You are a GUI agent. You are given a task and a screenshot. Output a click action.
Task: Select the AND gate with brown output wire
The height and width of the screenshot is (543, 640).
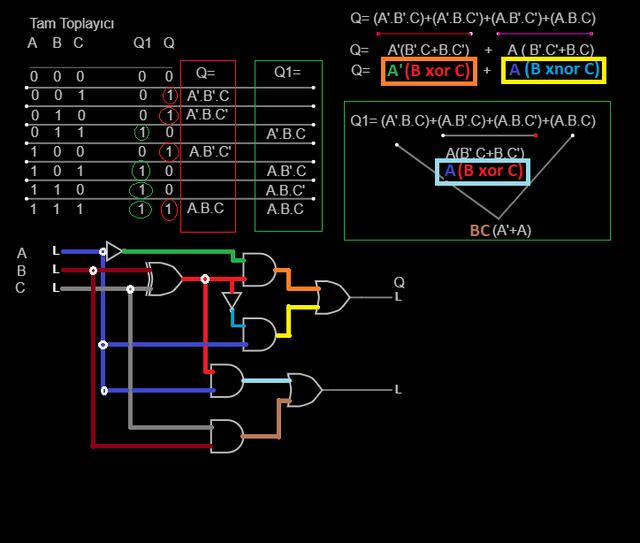[227, 436]
